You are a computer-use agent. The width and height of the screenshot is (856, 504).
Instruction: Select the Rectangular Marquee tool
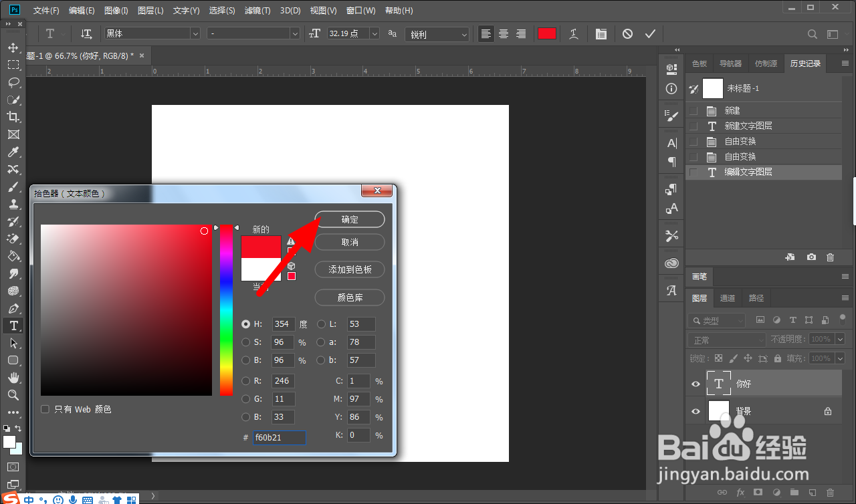(13, 65)
